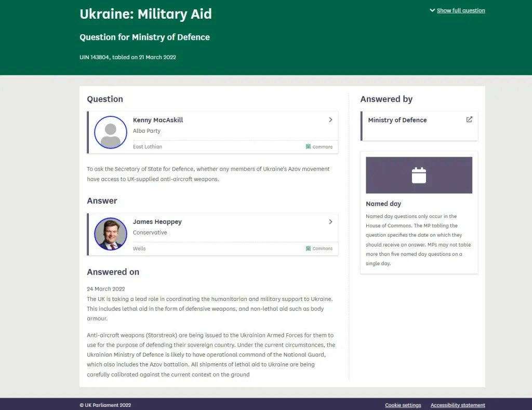Viewport: 532px width, 410px height.
Task: Click the © UK Parliament 2022 footer text
Action: [105, 405]
